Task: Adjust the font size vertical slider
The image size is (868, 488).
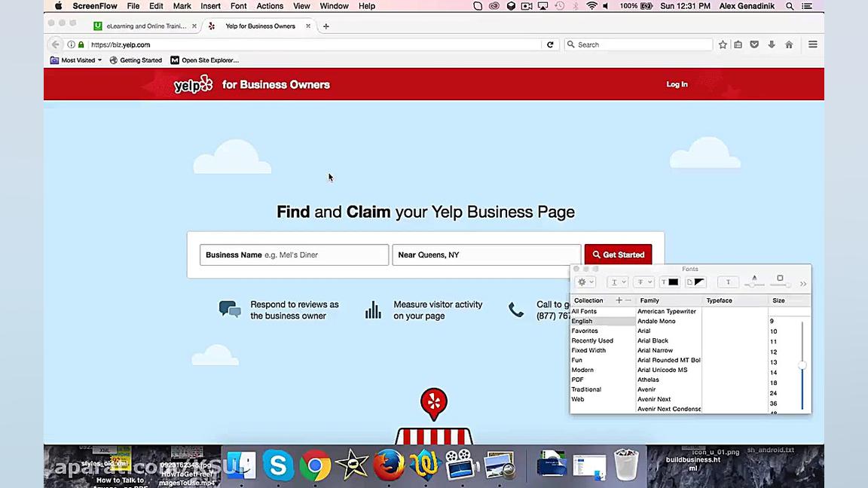Action: pyautogui.click(x=802, y=365)
